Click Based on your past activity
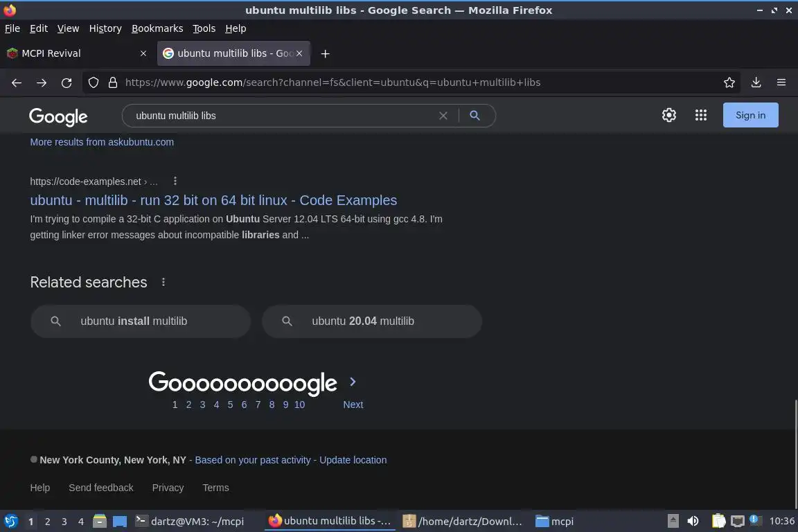The height and width of the screenshot is (532, 798). [252, 460]
